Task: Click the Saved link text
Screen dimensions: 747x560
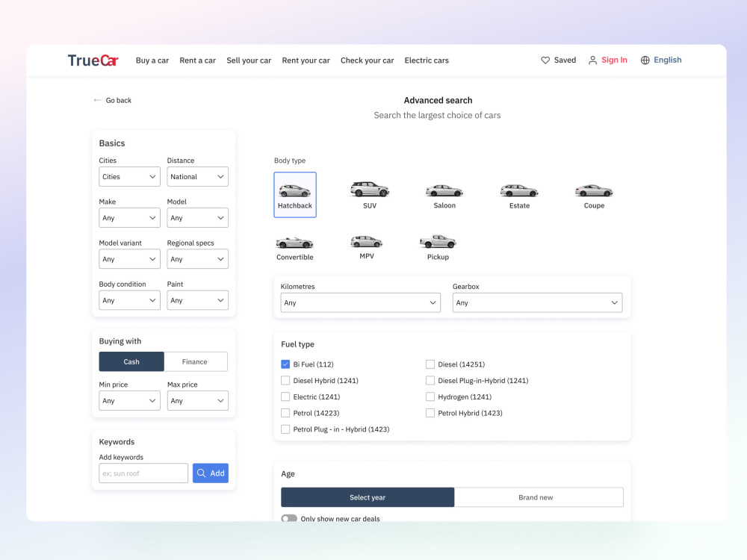Action: tap(565, 60)
